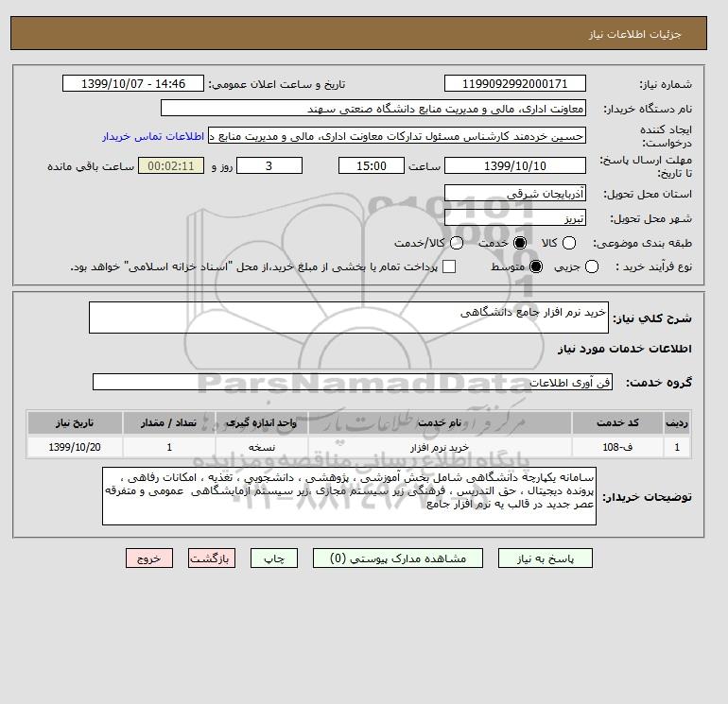Choose the متوسط purchase type radio
728x704 pixels.
[536, 266]
